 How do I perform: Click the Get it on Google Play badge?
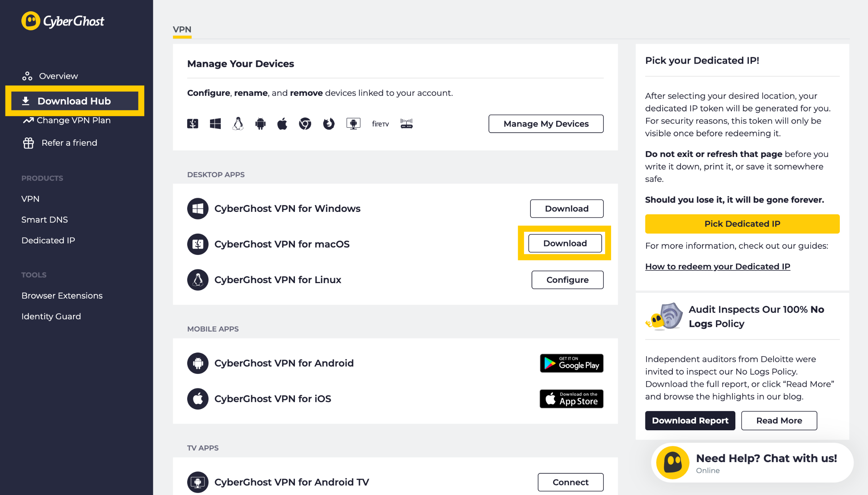[x=571, y=363]
